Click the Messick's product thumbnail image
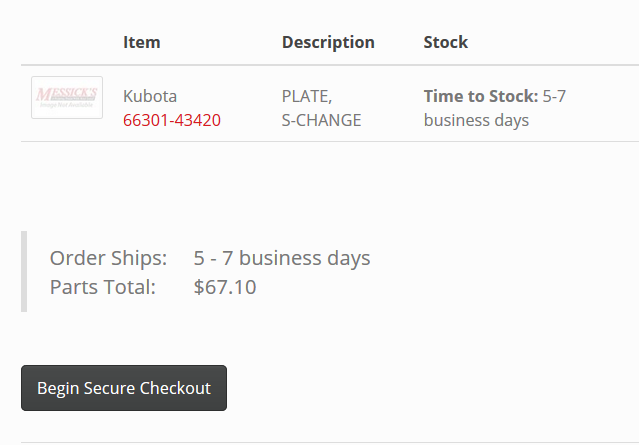The height and width of the screenshot is (445, 639). click(67, 97)
